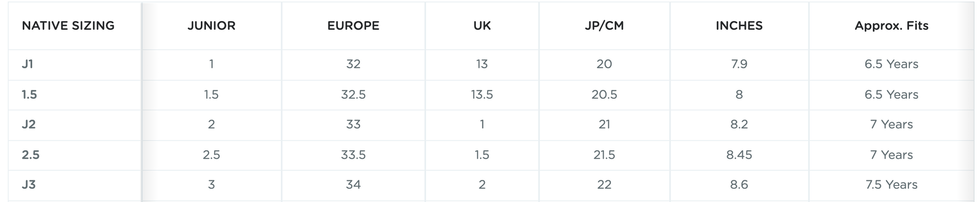Click UK size 13.5 cell
The height and width of the screenshot is (202, 980).
(x=482, y=94)
